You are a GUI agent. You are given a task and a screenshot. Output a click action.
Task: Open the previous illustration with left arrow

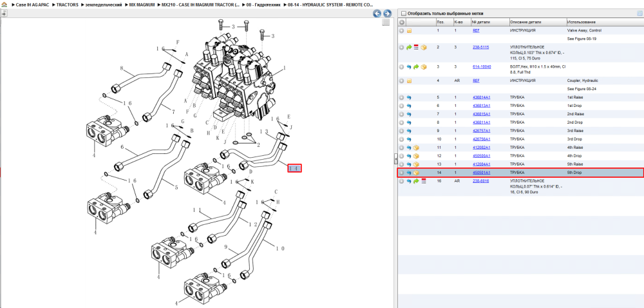point(377,14)
